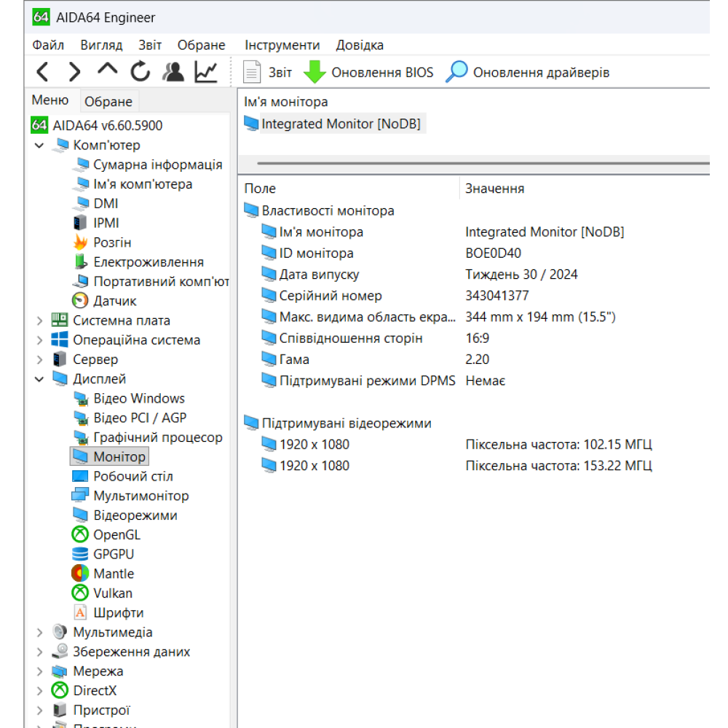Expand the Мультимедіа tree node
The width and height of the screenshot is (728, 728).
pos(39,633)
